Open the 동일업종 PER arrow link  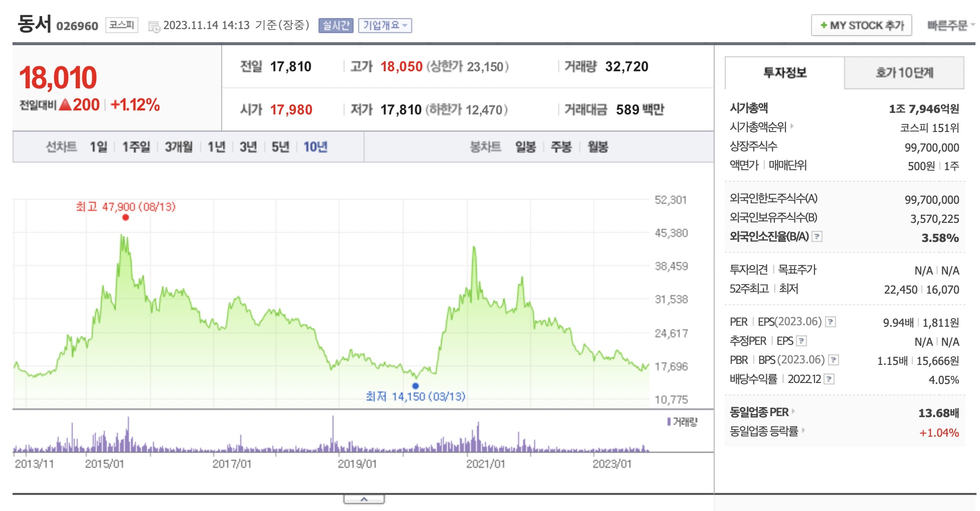793,412
